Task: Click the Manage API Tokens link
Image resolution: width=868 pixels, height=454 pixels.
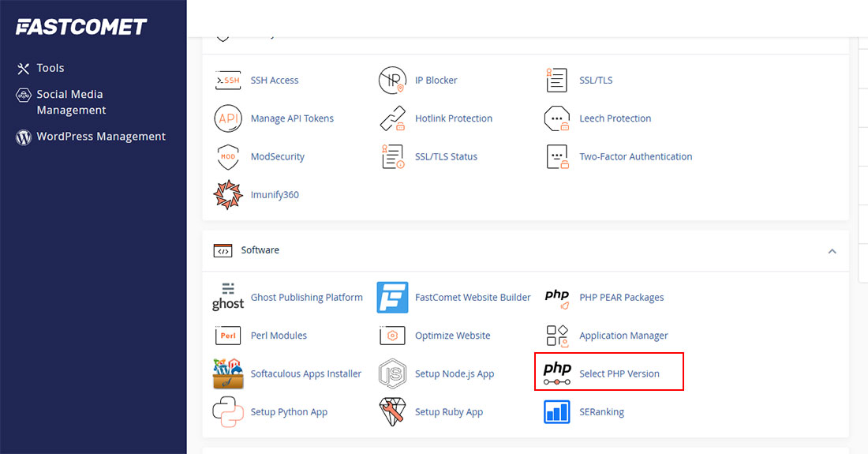Action: 292,118
